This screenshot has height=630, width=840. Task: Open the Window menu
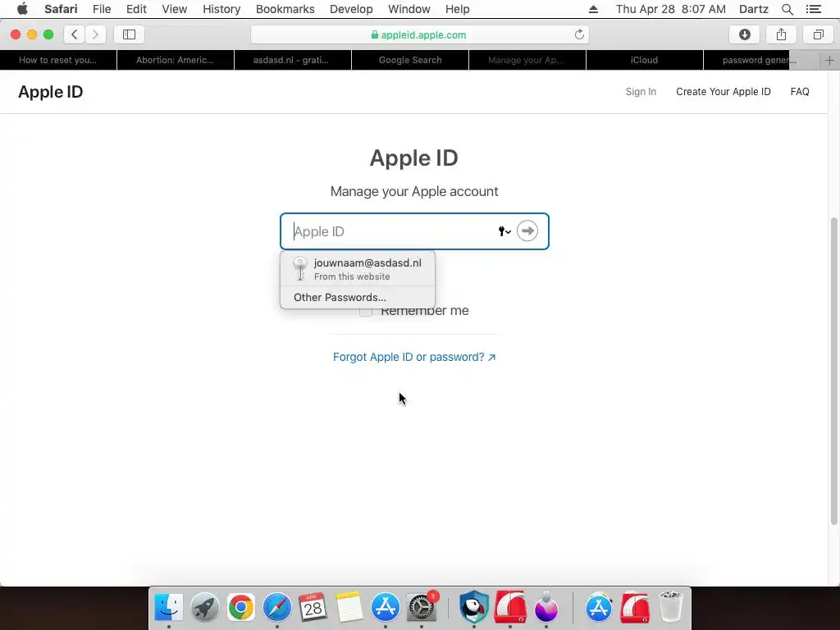[x=409, y=9]
